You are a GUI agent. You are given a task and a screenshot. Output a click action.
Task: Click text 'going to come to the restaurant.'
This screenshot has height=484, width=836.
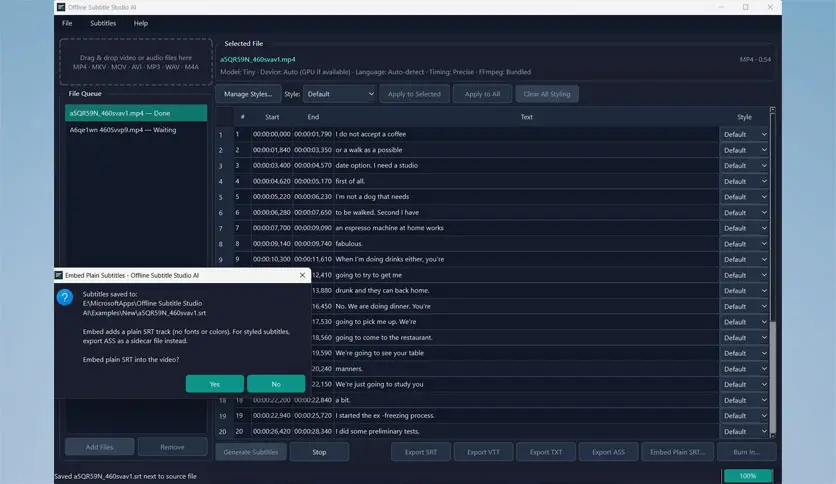(x=384, y=337)
